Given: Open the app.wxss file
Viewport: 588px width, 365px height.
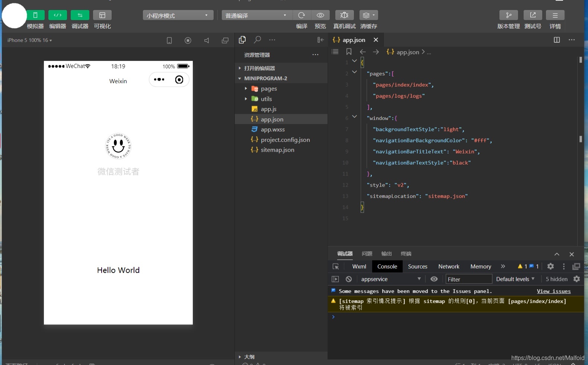Looking at the screenshot, I should pos(281,130).
